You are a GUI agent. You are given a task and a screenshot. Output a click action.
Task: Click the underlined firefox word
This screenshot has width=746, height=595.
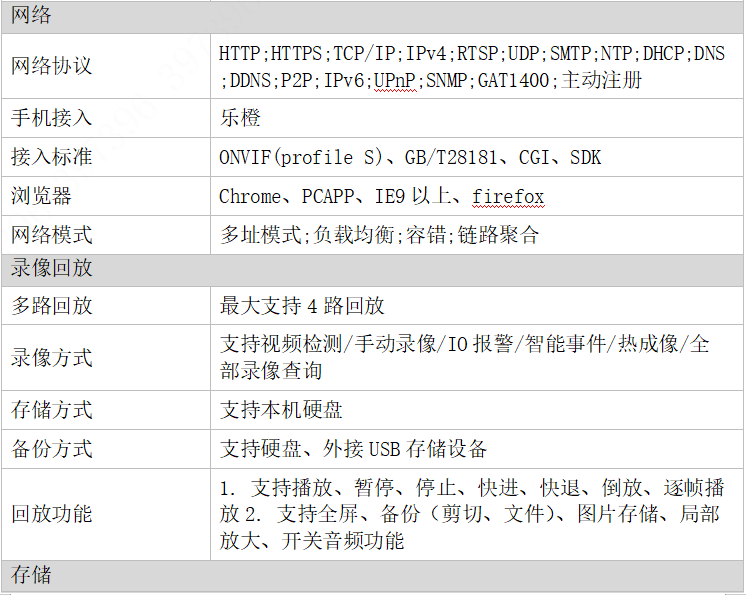pyautogui.click(x=508, y=196)
